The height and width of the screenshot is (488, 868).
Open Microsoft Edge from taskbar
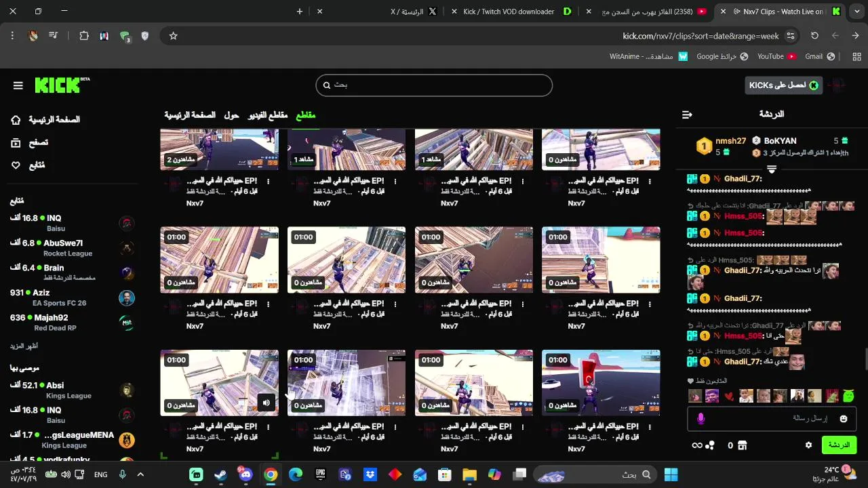[295, 474]
